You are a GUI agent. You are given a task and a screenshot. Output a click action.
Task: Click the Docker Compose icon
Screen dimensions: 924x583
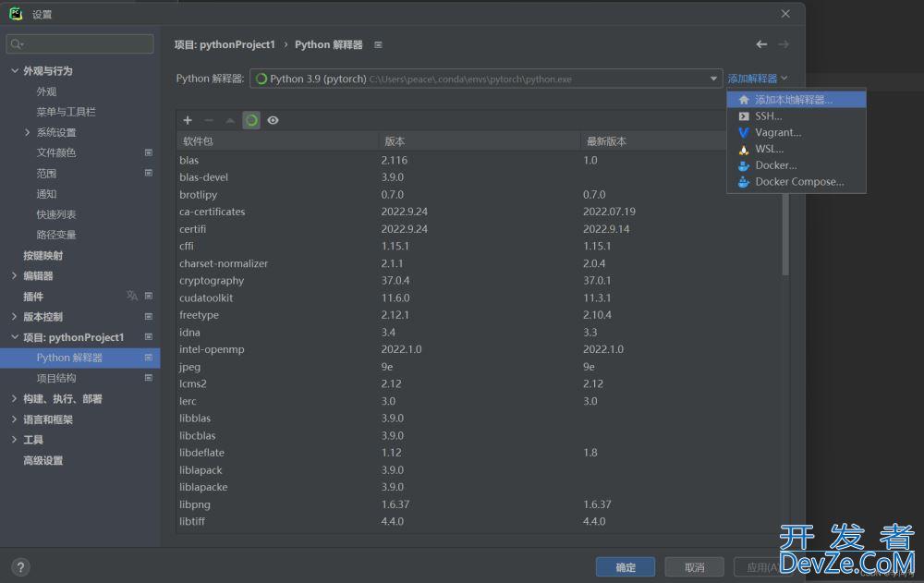coord(744,182)
